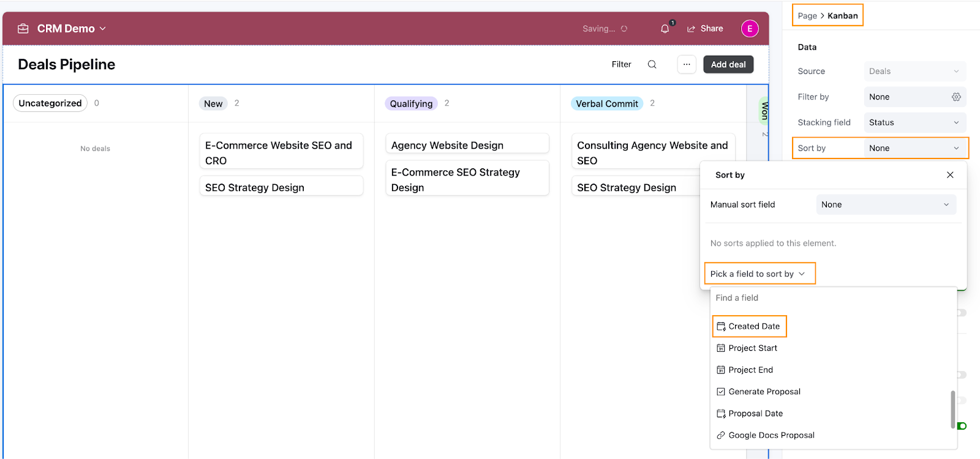The image size is (980, 459).
Task: Expand the CRM Demo dropdown chevron
Action: [103, 29]
